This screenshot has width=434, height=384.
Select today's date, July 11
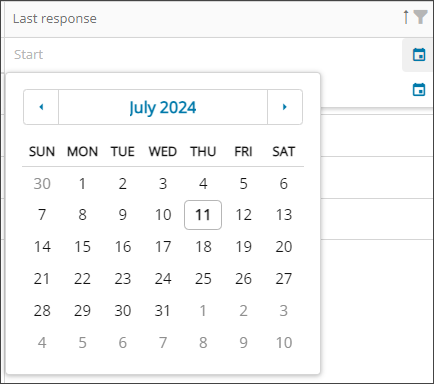coord(203,215)
